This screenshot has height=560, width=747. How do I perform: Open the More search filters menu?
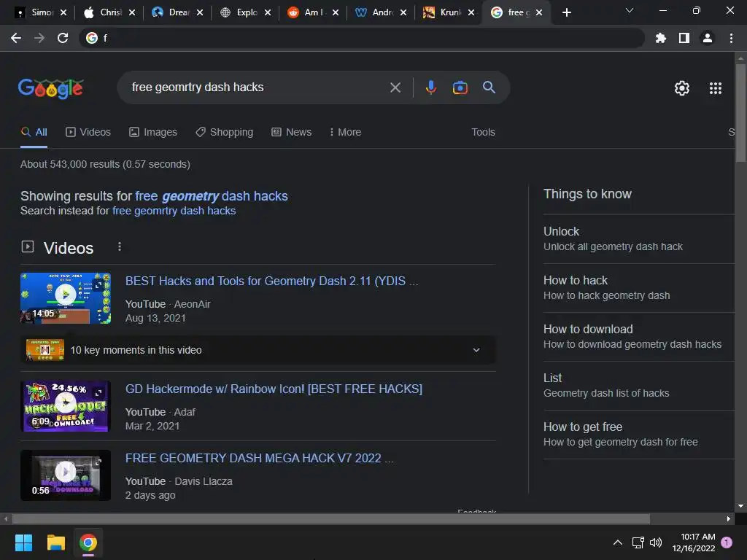coord(345,133)
